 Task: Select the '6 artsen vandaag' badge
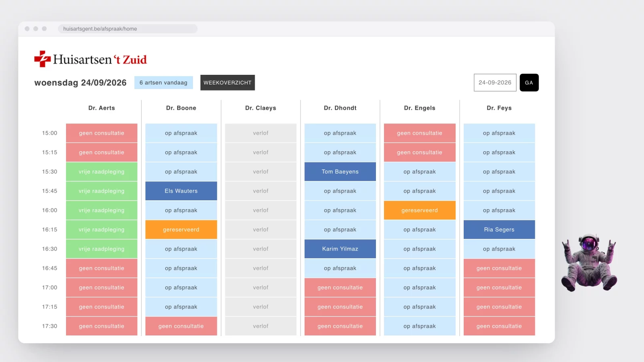(x=163, y=82)
